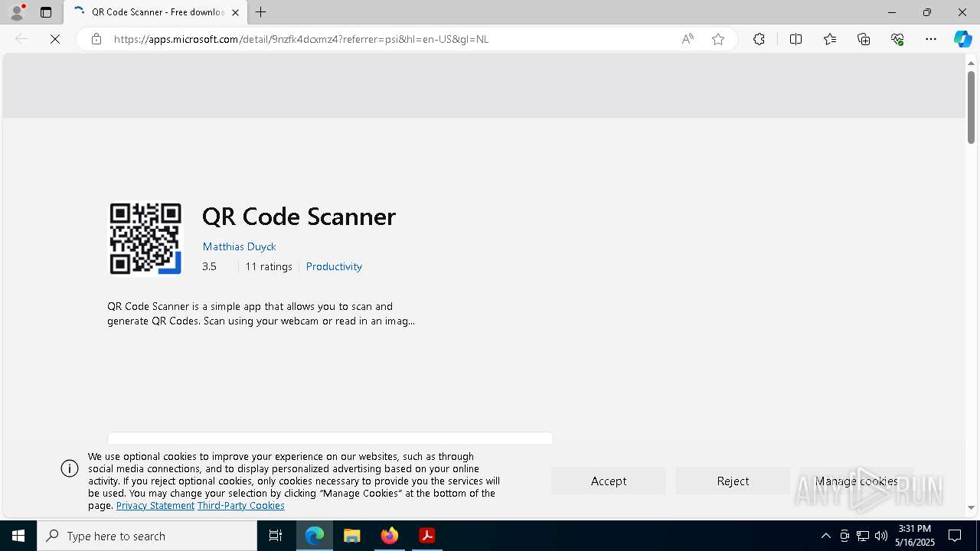980x551 pixels.
Task: Reject optional cookies
Action: 733,481
